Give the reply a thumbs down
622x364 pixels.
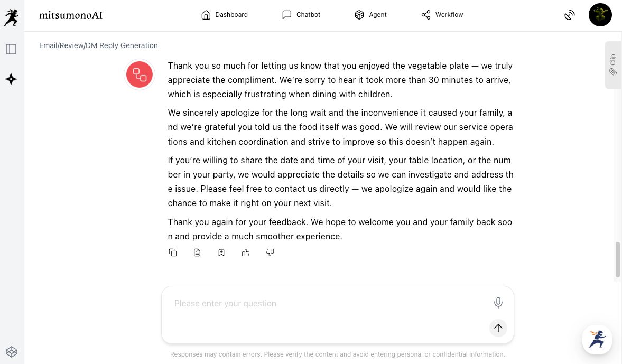(x=270, y=253)
